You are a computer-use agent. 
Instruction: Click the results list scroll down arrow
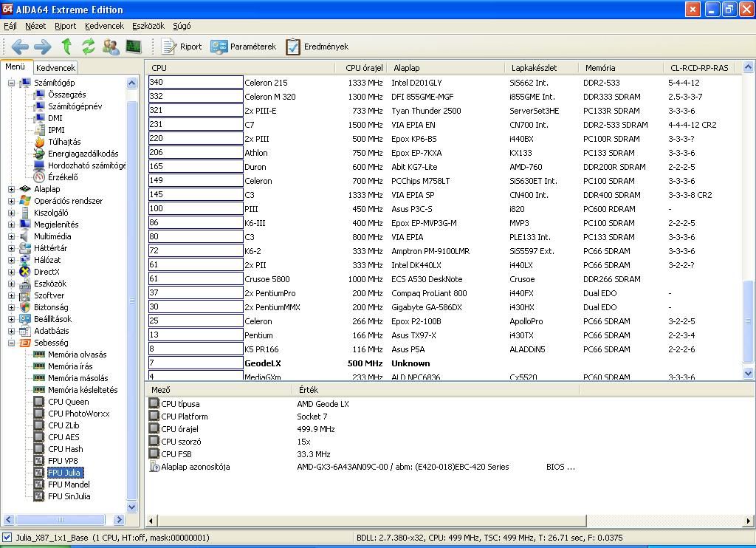pos(748,373)
